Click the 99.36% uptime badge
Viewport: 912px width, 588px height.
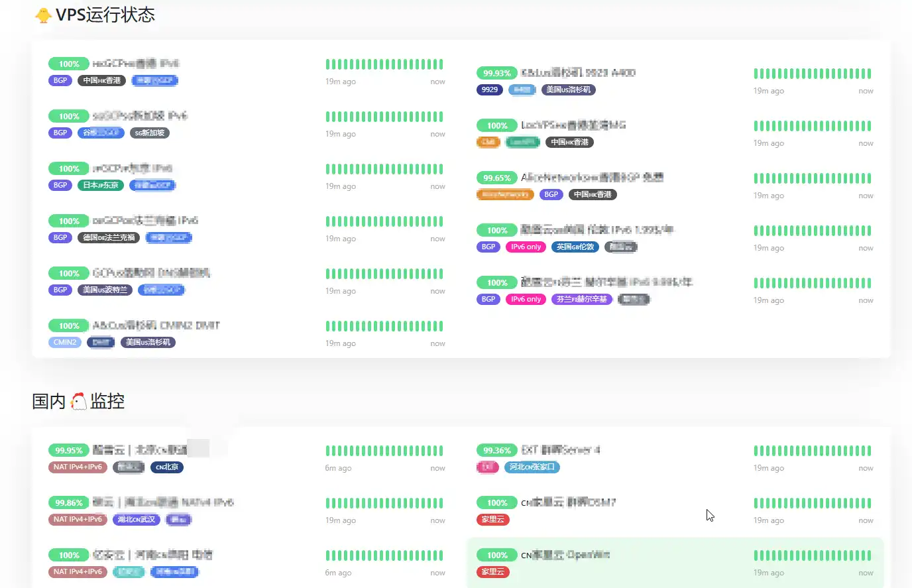pyautogui.click(x=496, y=450)
